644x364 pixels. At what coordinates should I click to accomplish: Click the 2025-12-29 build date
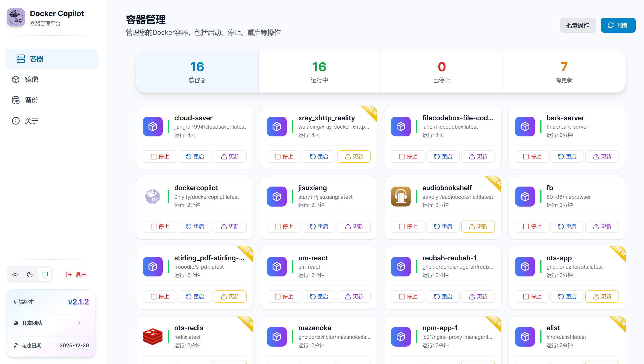pos(74,346)
